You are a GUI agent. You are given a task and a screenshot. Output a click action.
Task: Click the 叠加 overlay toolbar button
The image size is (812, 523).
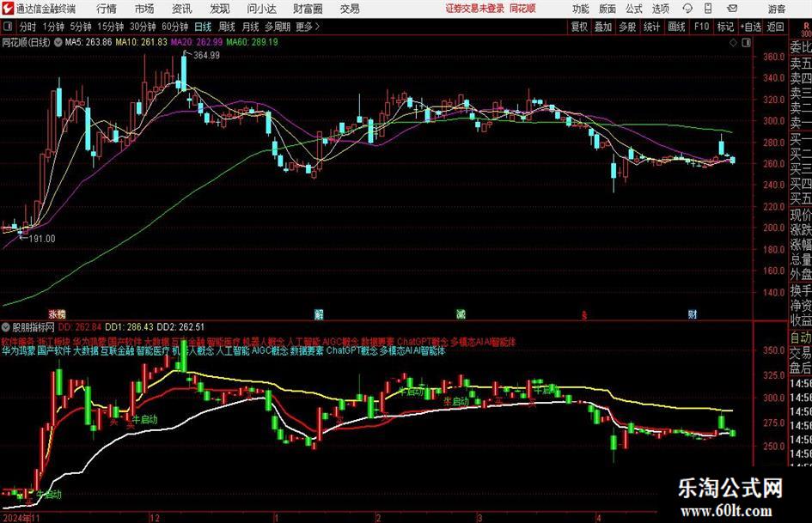coord(603,27)
